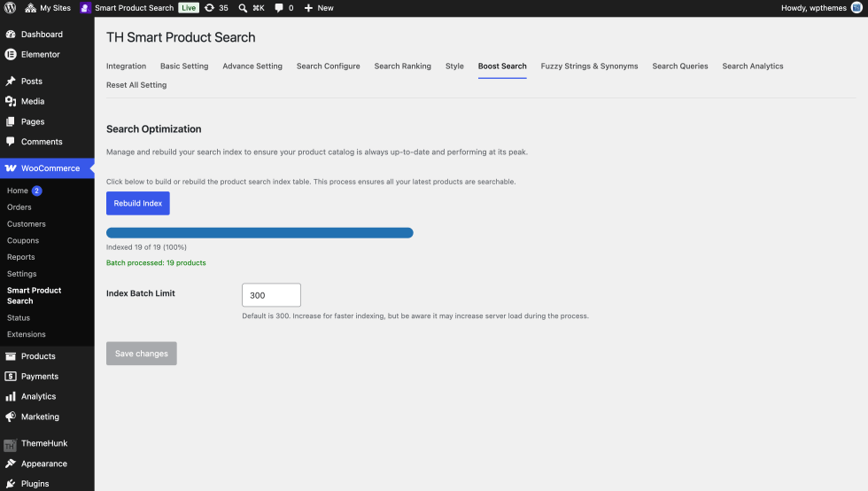
Task: Click the 'Indexed 19 of 19 (100%)' text
Action: coord(146,247)
